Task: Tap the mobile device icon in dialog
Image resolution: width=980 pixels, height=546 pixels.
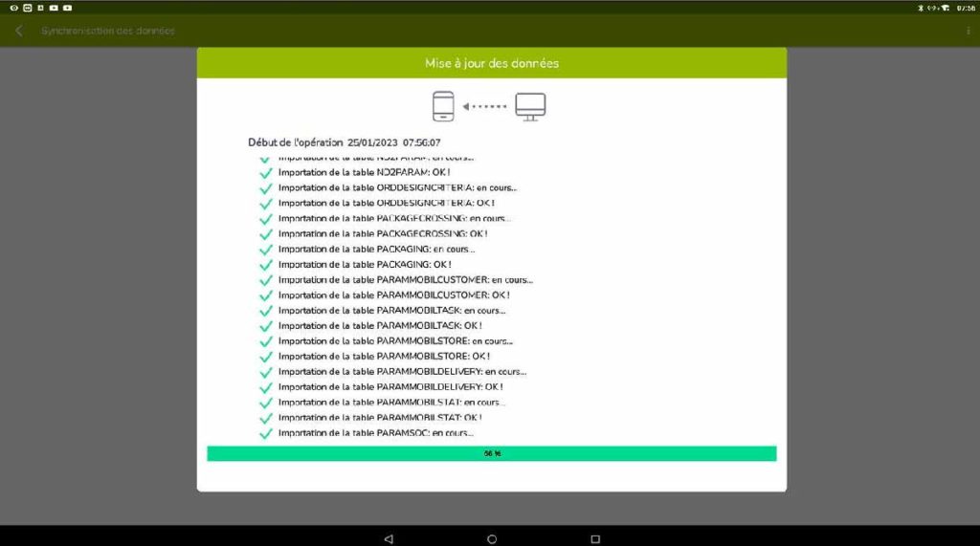Action: click(x=443, y=106)
